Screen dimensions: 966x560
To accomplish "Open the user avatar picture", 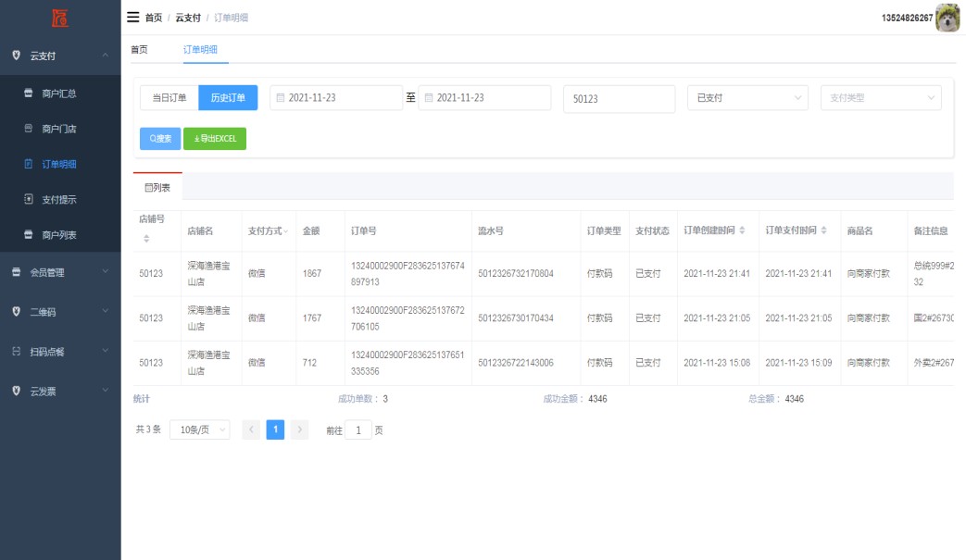I will (x=947, y=18).
